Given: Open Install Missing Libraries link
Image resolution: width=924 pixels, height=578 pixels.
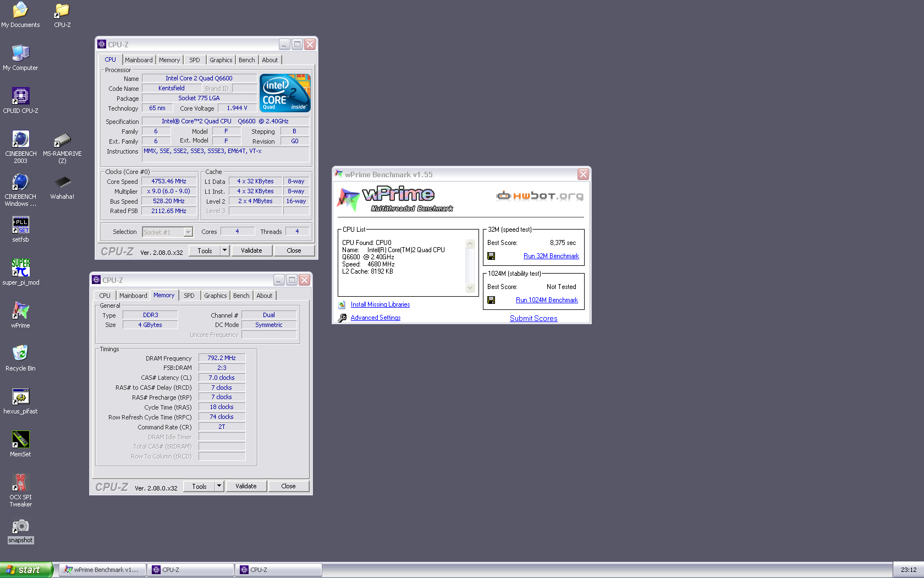Looking at the screenshot, I should (380, 304).
